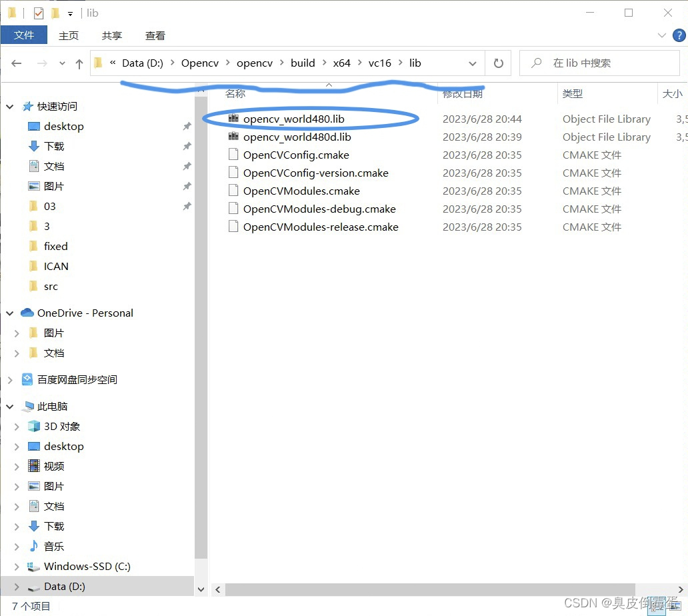
Task: Switch to the 查看 ribbon tab
Action: pyautogui.click(x=155, y=35)
